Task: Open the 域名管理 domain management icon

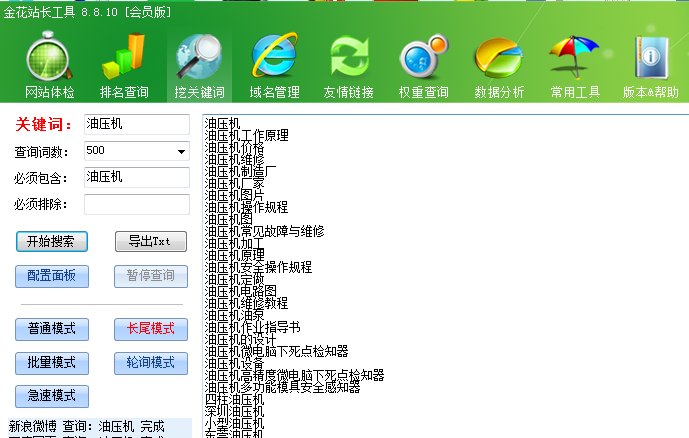Action: (274, 66)
